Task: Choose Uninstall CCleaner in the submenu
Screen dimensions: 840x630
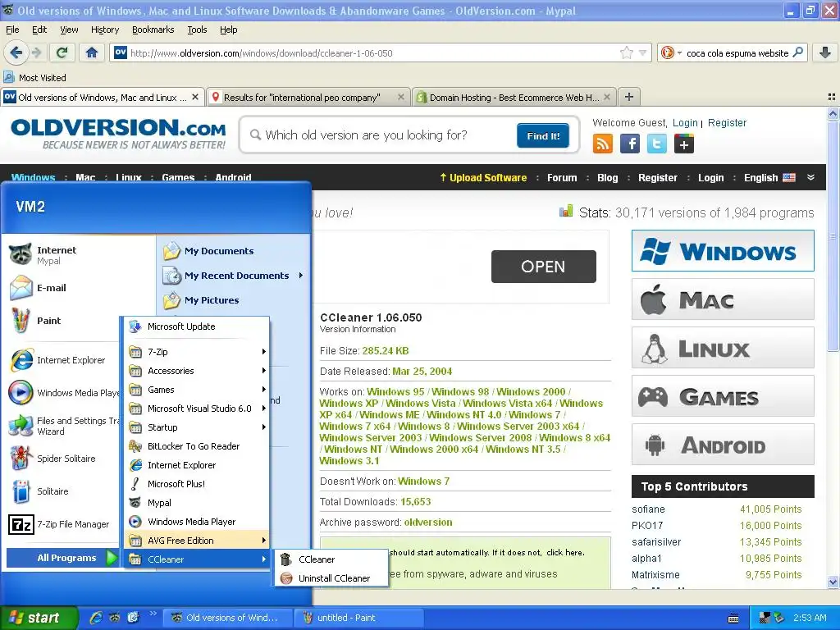Action: coord(331,578)
